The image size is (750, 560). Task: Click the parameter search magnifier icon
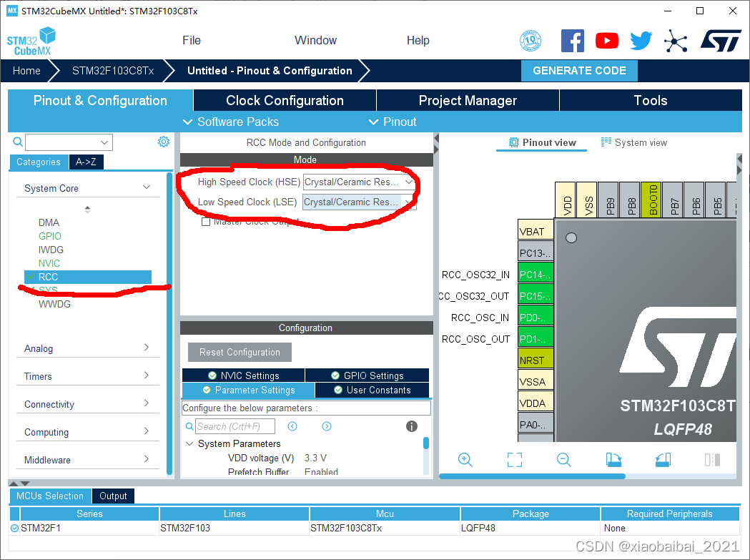click(x=189, y=426)
